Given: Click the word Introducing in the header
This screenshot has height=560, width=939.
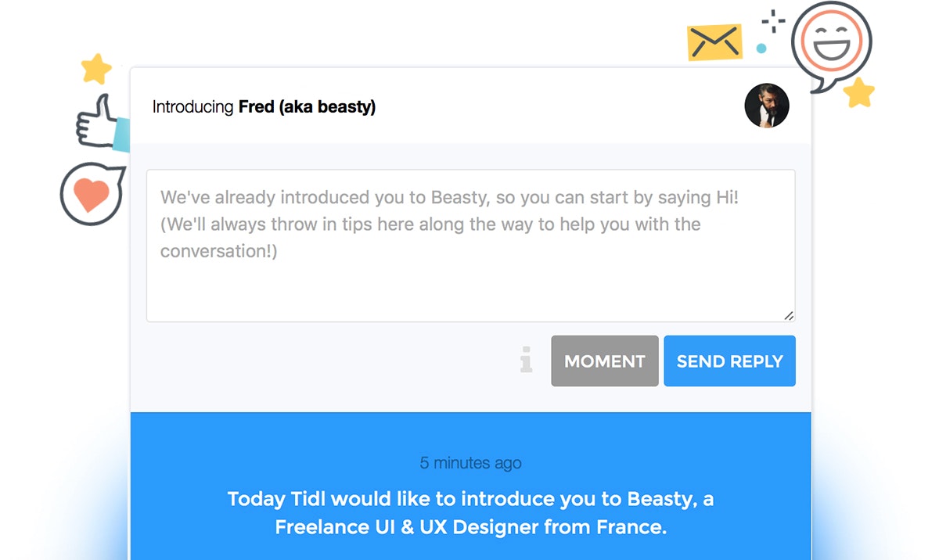Looking at the screenshot, I should point(192,106).
